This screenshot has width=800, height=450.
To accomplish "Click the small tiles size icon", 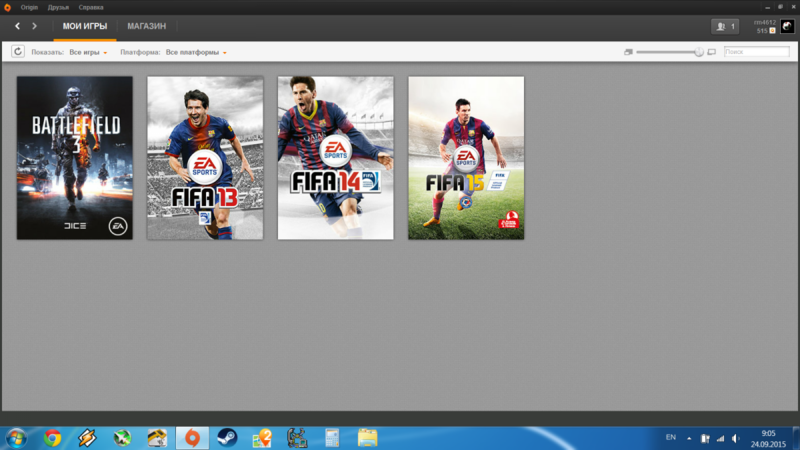I will 628,52.
